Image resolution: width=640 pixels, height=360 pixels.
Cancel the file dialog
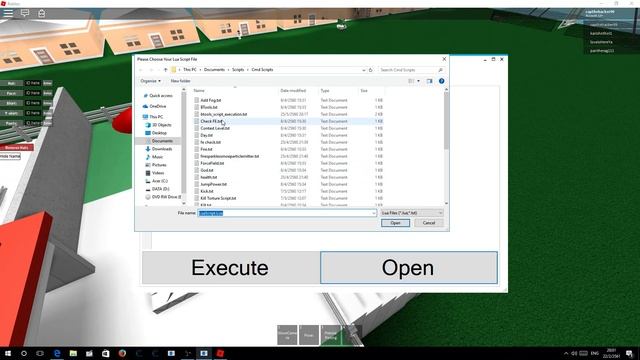(429, 223)
